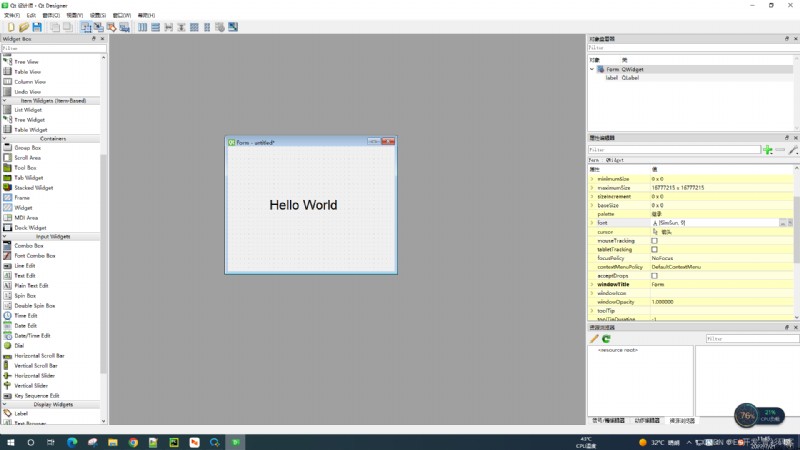
Task: Open Microsoft Edge from taskbar
Action: click(x=71, y=442)
